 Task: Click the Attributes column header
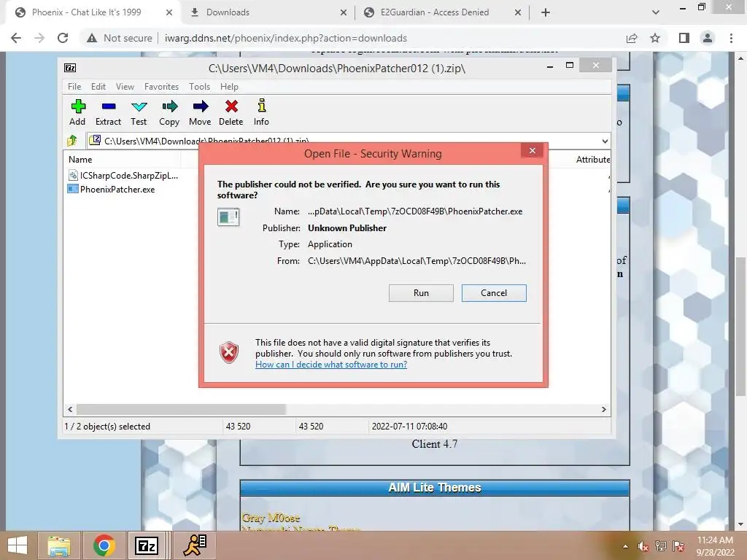pyautogui.click(x=592, y=160)
